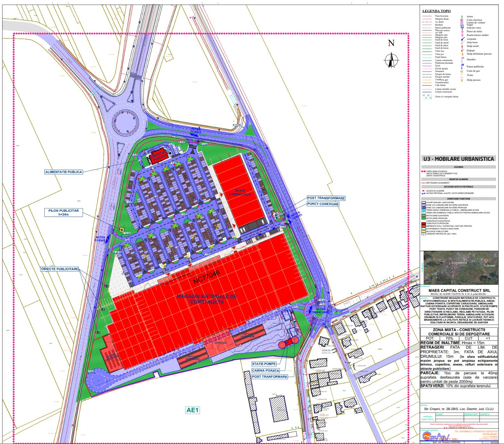Click the Semafor symbol in the legend

coord(462,59)
